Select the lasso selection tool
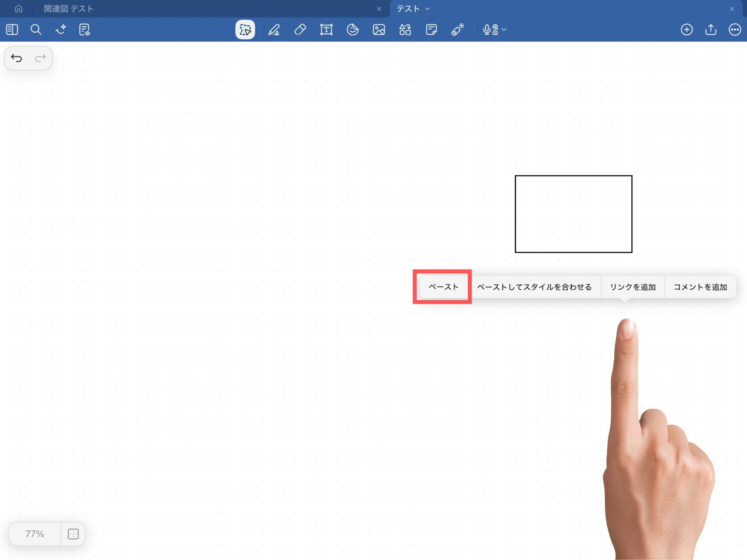This screenshot has width=747, height=560. (x=245, y=30)
